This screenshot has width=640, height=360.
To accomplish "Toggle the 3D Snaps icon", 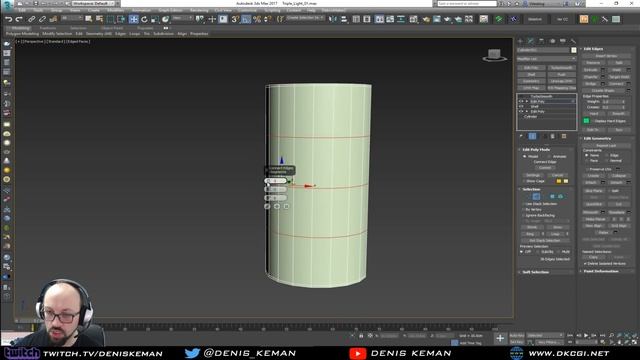I will click(x=236, y=19).
